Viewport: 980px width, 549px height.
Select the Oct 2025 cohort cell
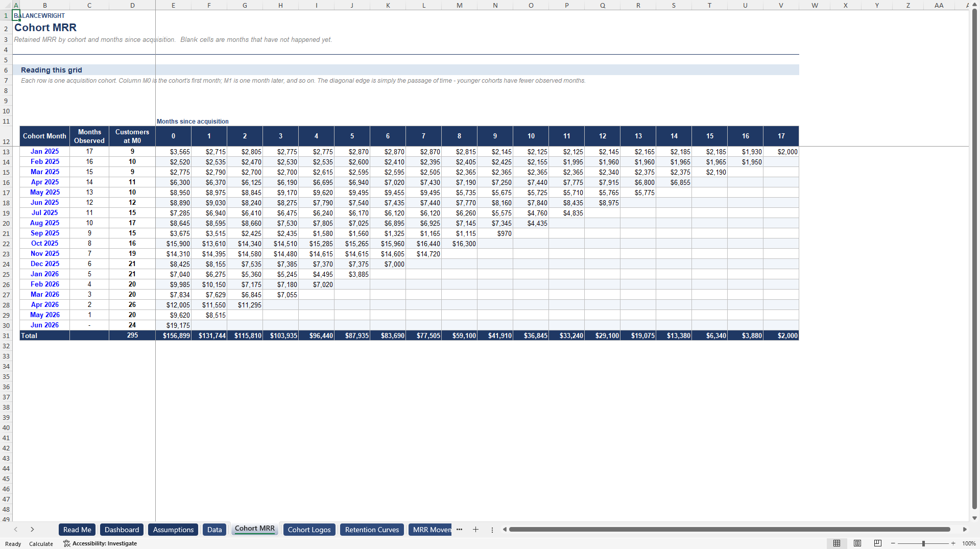44,244
